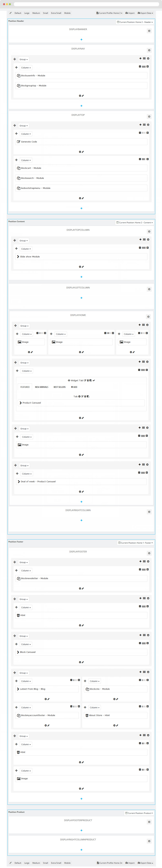Select the Generate Code widget
Image resolution: width=162 pixels, height=868 pixels.
(81, 142)
